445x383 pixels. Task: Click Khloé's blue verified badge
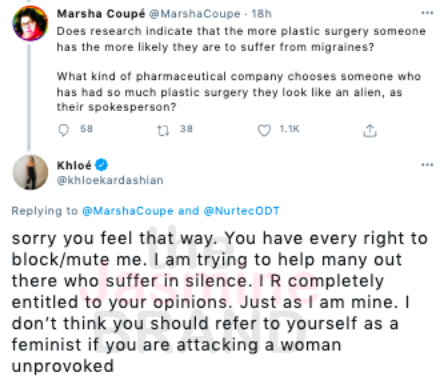pyautogui.click(x=101, y=165)
